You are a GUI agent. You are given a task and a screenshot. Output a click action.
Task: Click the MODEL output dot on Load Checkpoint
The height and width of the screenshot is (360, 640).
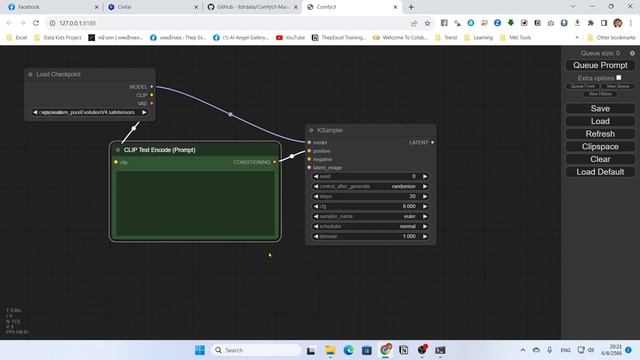coord(152,87)
